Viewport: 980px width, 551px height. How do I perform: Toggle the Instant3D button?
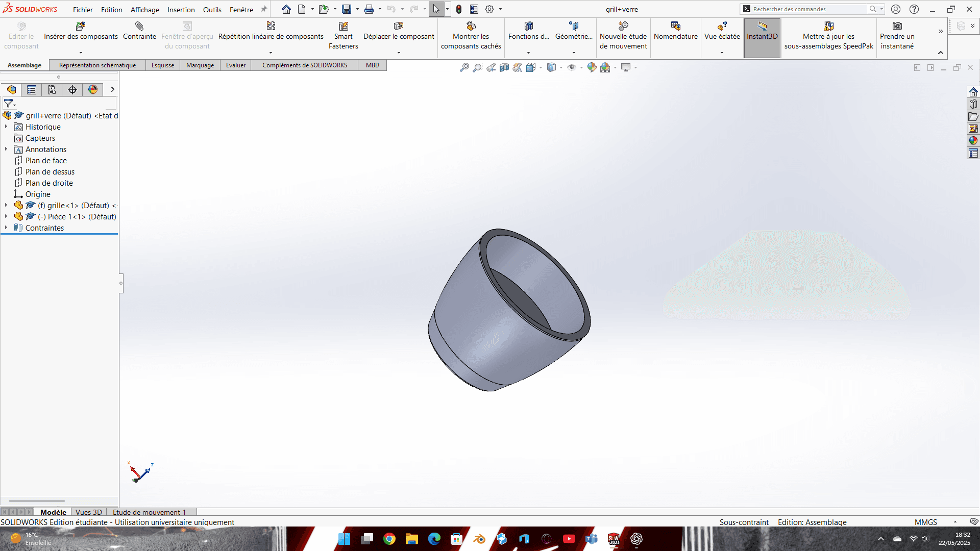point(762,38)
